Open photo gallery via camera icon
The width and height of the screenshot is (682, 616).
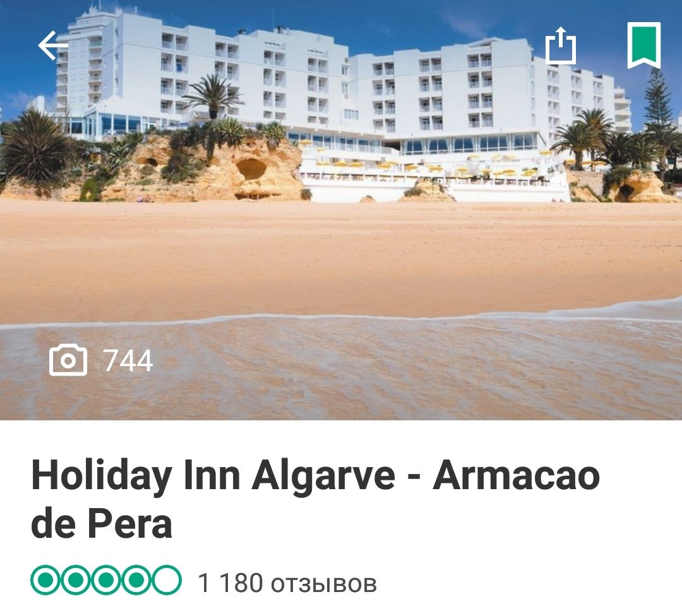[68, 360]
